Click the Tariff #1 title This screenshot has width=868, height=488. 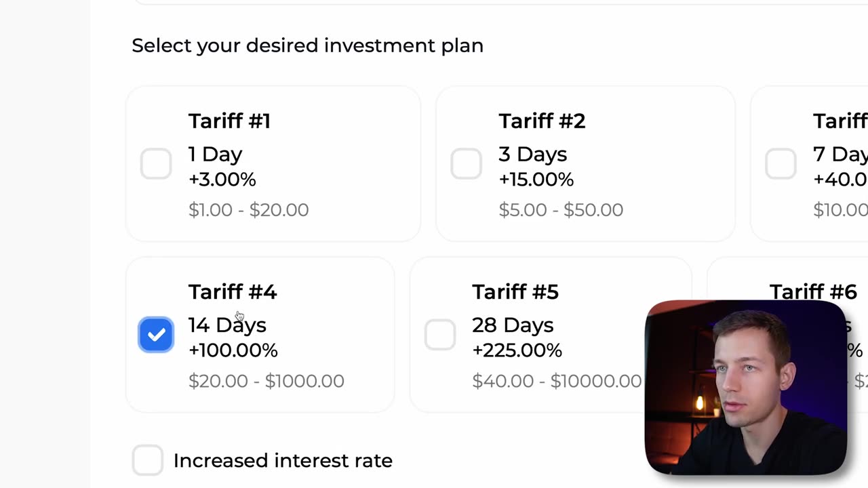pyautogui.click(x=229, y=121)
